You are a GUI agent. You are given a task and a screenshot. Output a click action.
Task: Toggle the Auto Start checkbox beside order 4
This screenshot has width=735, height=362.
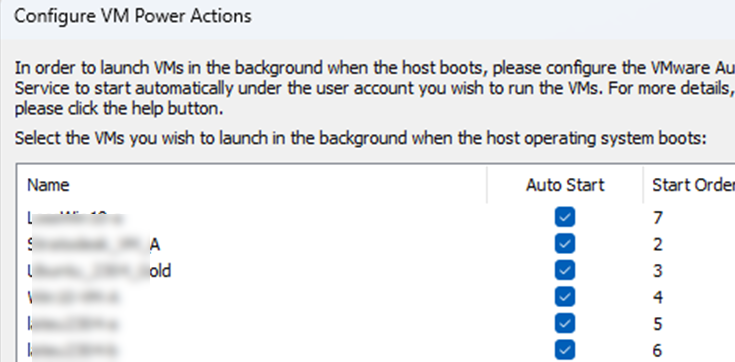tap(565, 297)
